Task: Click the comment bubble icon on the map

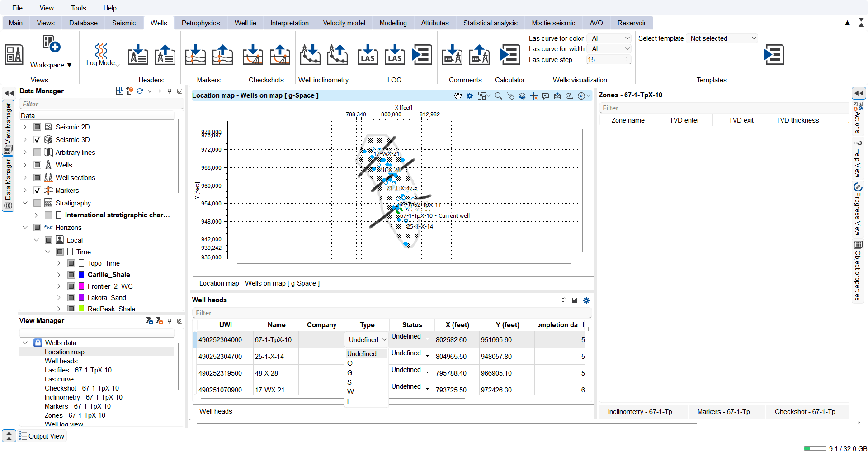Action: 546,96
